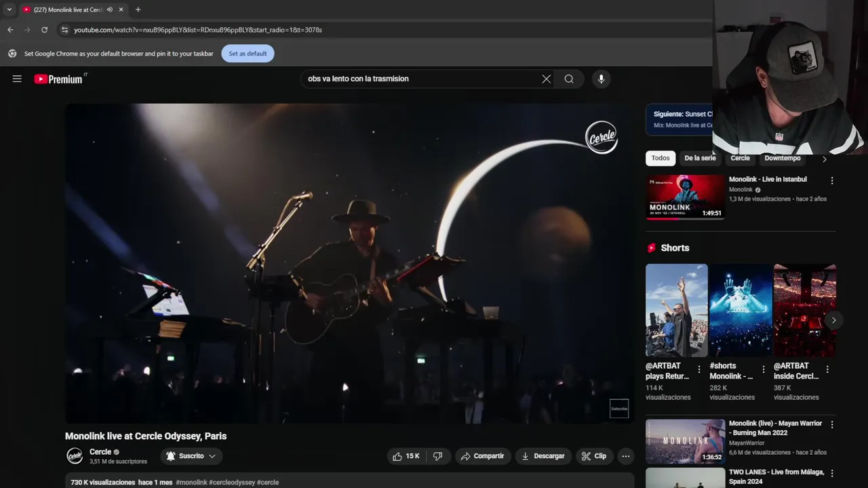The height and width of the screenshot is (488, 868).
Task: Open the ARTBAT plays Return short
Action: [x=677, y=310]
